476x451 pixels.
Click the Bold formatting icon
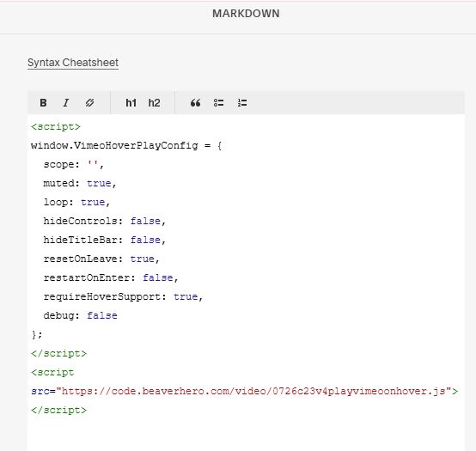(x=44, y=103)
